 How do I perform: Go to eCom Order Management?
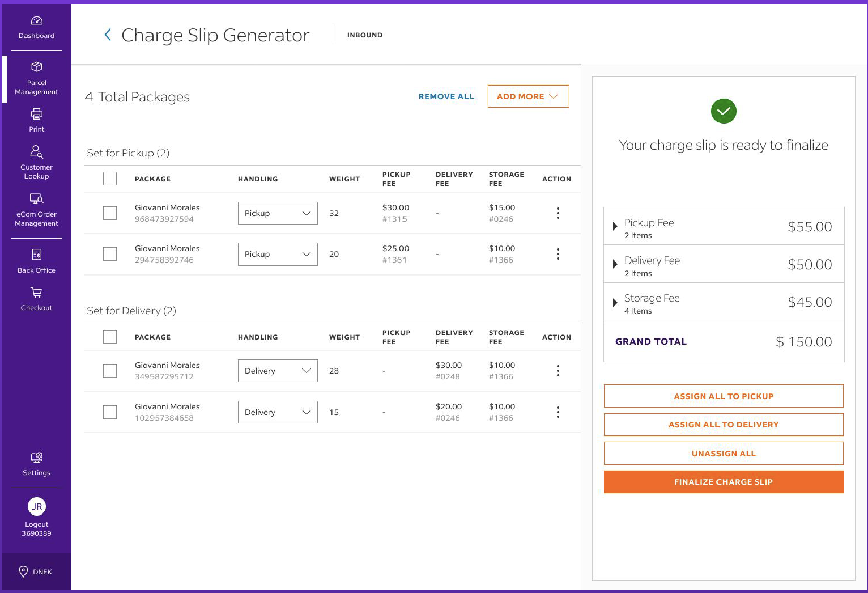tap(36, 209)
